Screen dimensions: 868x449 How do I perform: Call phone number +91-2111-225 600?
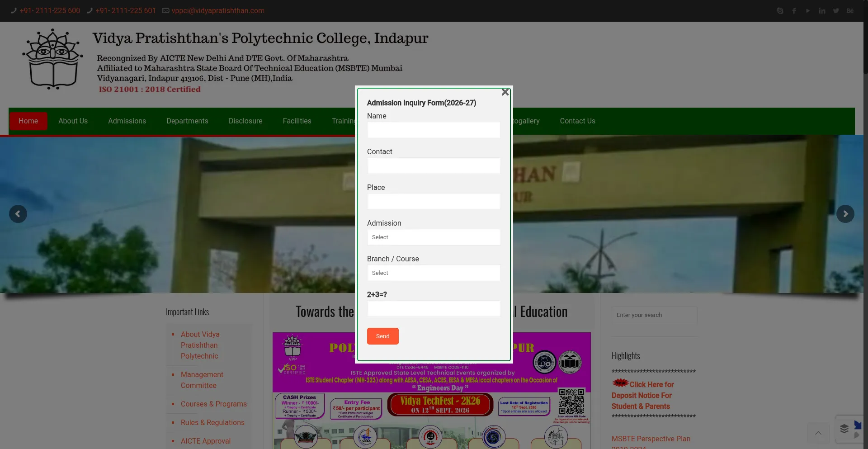coord(50,10)
